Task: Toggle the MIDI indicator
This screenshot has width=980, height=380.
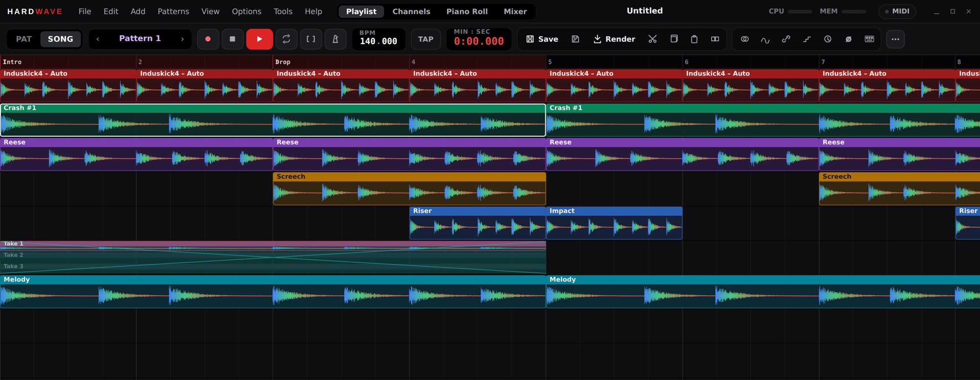Action: click(897, 11)
